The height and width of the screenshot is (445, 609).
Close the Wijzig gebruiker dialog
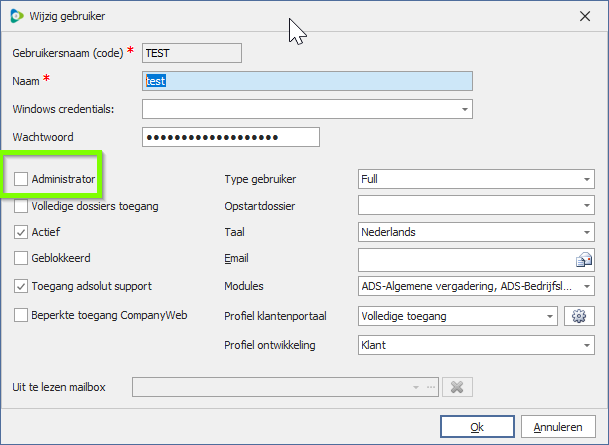click(x=584, y=16)
